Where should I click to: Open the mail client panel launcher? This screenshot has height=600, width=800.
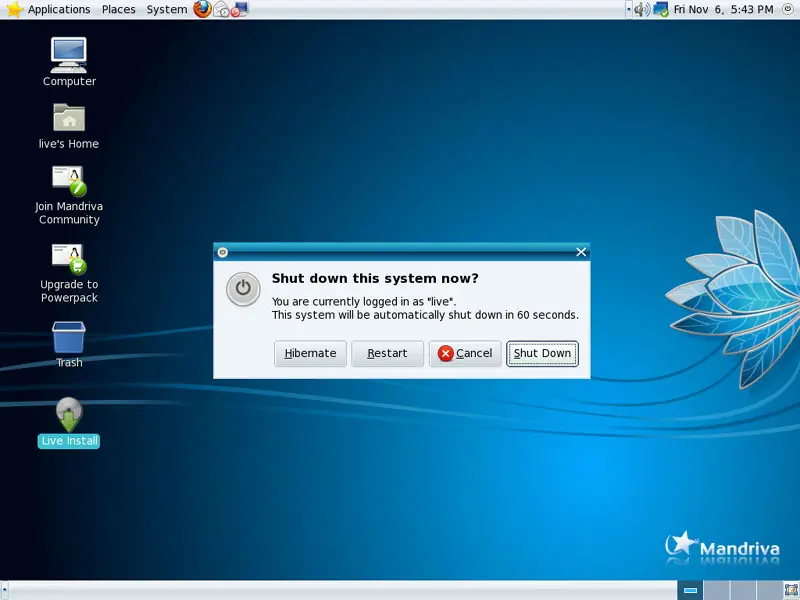tap(221, 9)
